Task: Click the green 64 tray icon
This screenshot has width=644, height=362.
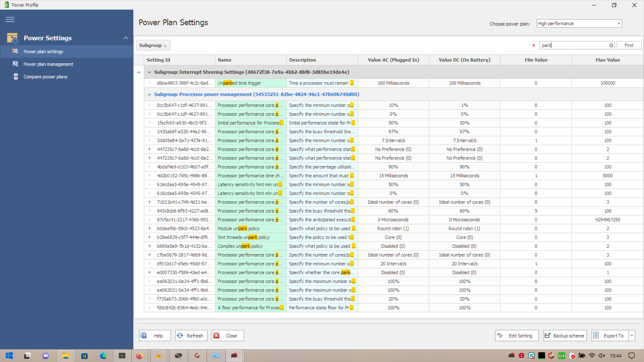Action: click(x=562, y=356)
